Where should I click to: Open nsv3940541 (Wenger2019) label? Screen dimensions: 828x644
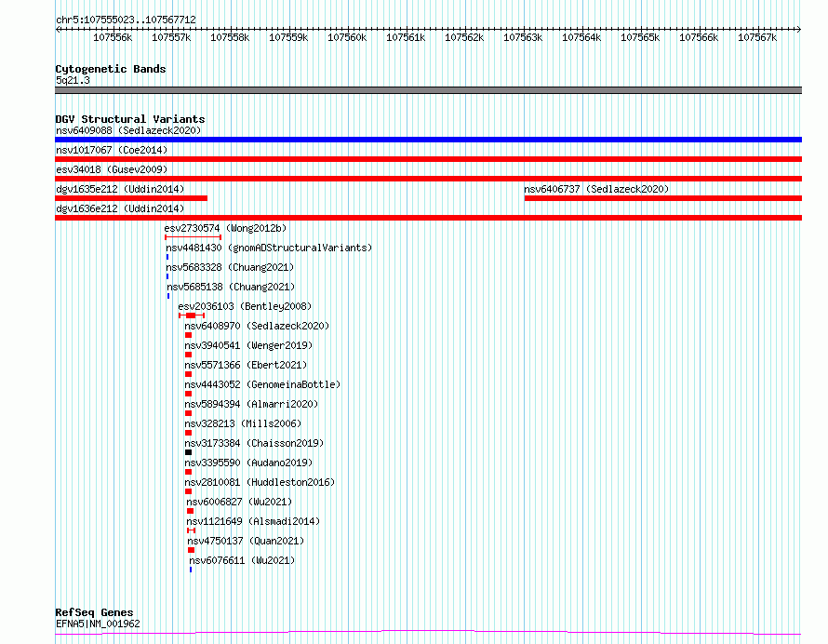248,345
